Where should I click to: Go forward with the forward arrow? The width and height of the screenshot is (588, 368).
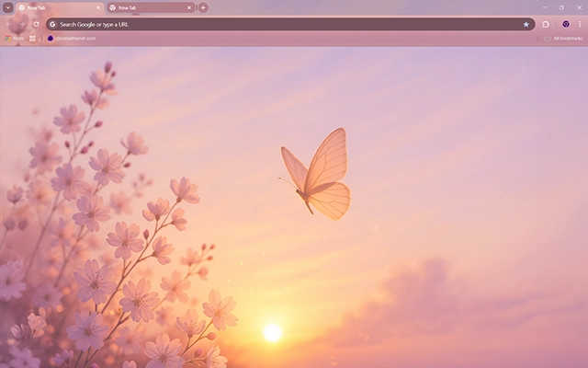pyautogui.click(x=22, y=25)
